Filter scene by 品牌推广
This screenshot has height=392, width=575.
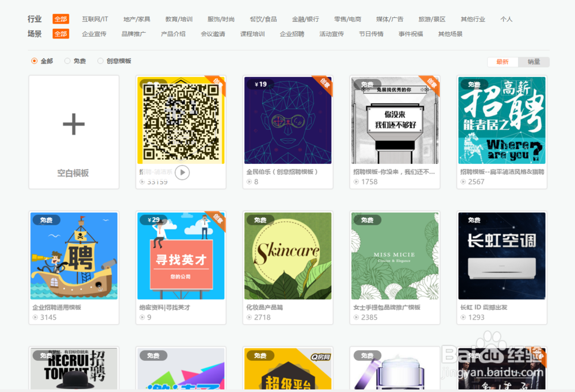[134, 34]
